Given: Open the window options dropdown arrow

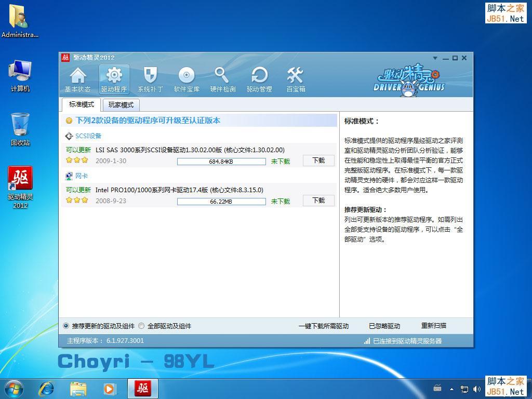Looking at the screenshot, I should [435, 58].
